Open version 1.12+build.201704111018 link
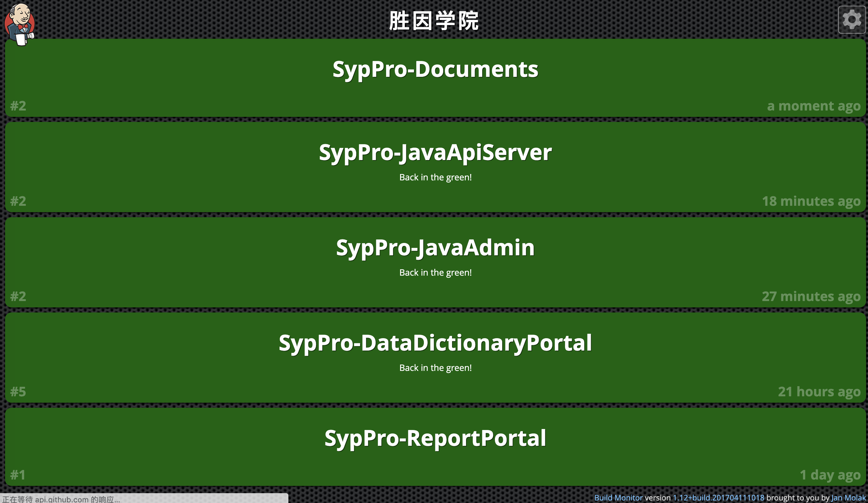 (718, 498)
